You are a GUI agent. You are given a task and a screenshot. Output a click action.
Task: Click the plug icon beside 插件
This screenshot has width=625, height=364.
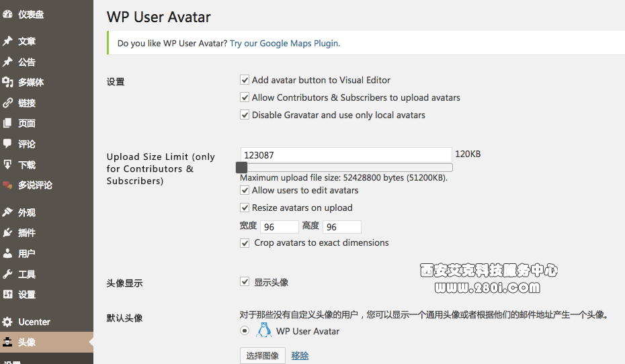(x=7, y=232)
